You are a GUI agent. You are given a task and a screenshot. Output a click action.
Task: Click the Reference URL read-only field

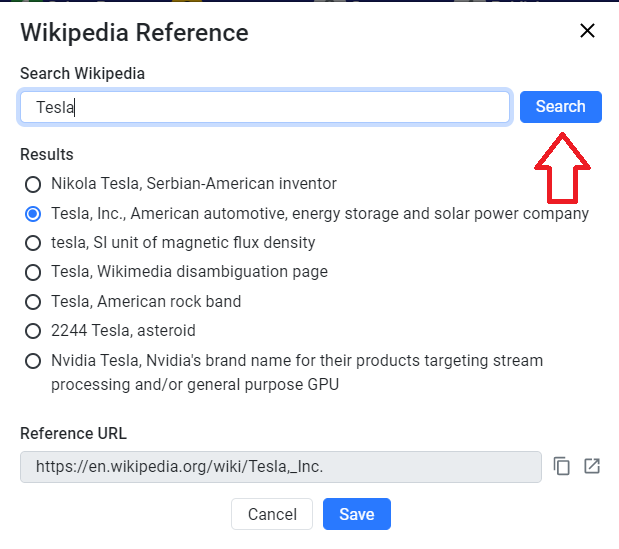(281, 467)
